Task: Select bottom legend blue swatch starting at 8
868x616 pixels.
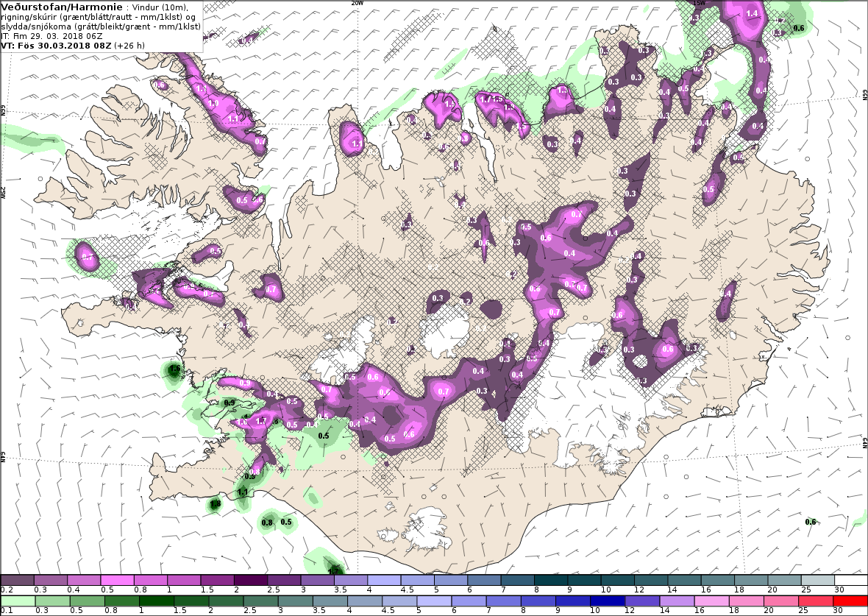Action: click(x=538, y=601)
